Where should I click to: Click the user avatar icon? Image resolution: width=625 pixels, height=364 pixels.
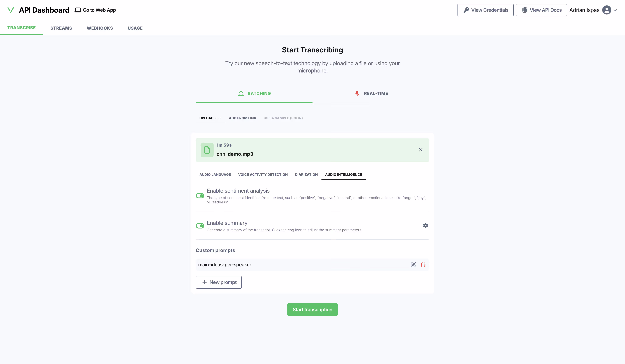pos(606,10)
